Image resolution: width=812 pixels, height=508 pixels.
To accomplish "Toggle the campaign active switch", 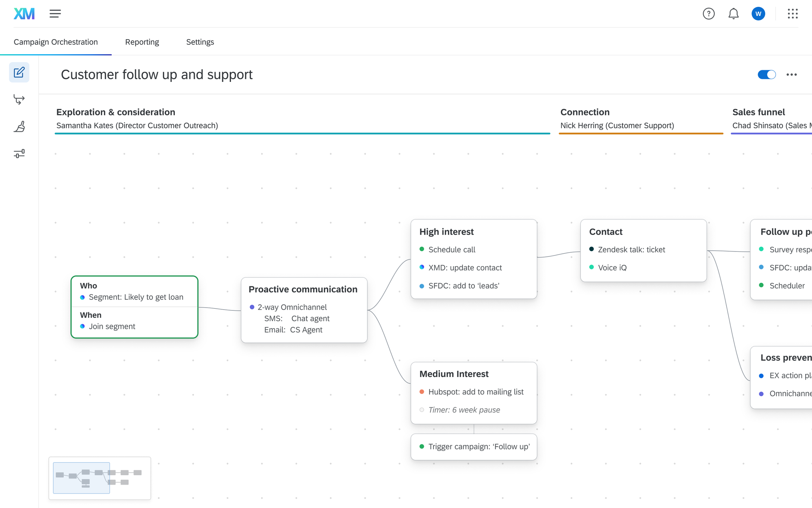I will (767, 74).
